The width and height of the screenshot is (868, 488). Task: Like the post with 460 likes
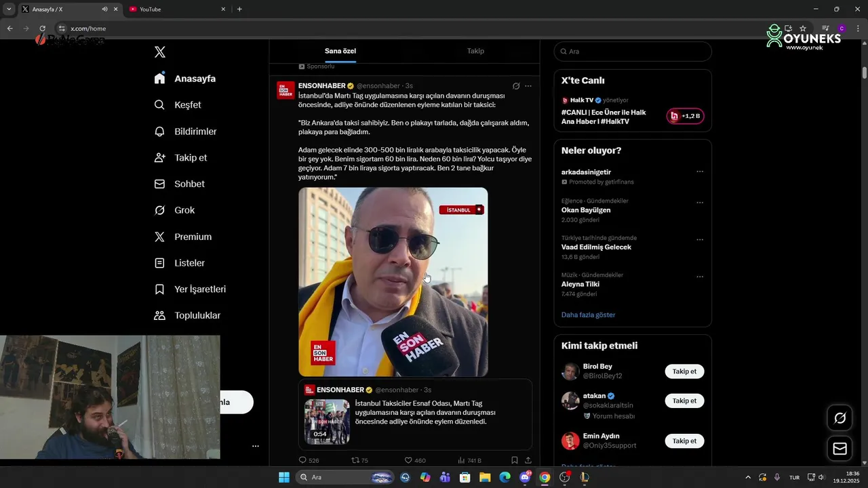[x=415, y=460]
